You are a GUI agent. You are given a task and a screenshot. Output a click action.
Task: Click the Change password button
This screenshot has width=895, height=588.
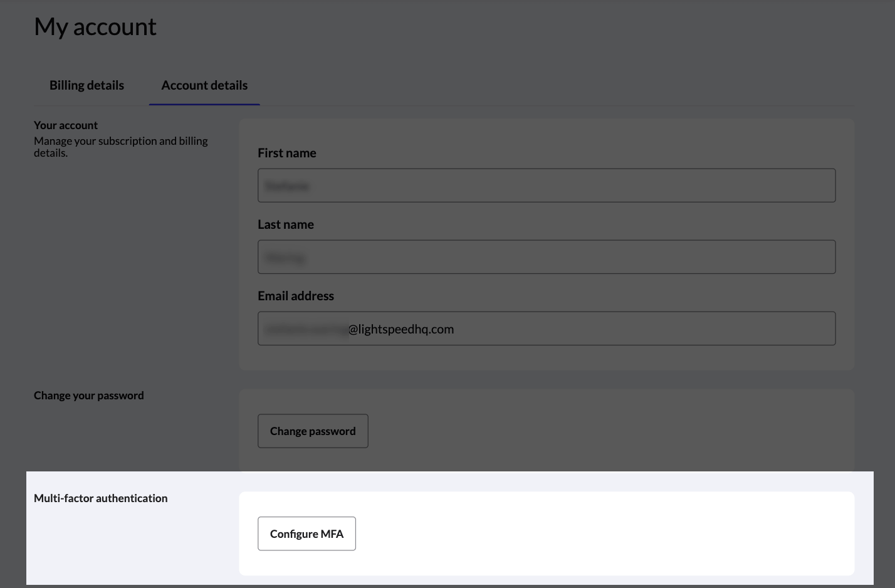pyautogui.click(x=313, y=431)
